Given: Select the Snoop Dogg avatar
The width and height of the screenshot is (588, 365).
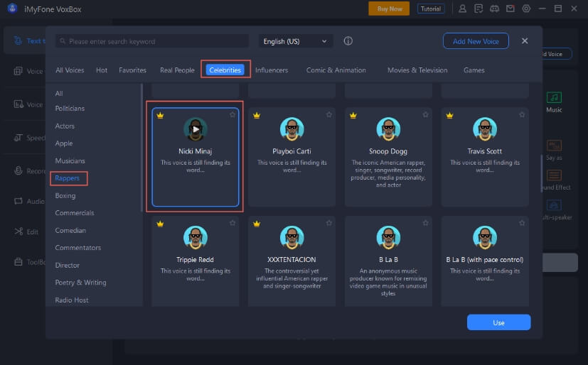Looking at the screenshot, I should point(388,129).
